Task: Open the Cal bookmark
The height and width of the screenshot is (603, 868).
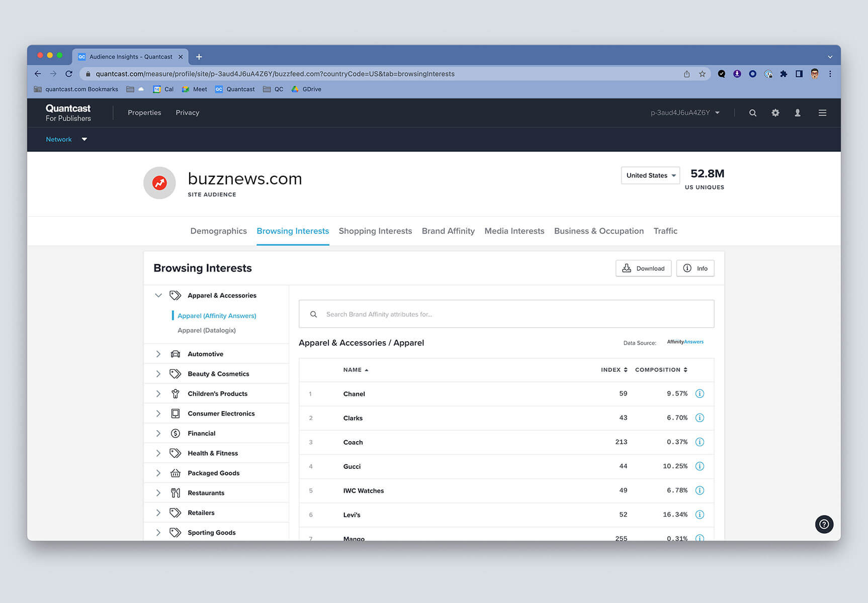Action: point(163,89)
